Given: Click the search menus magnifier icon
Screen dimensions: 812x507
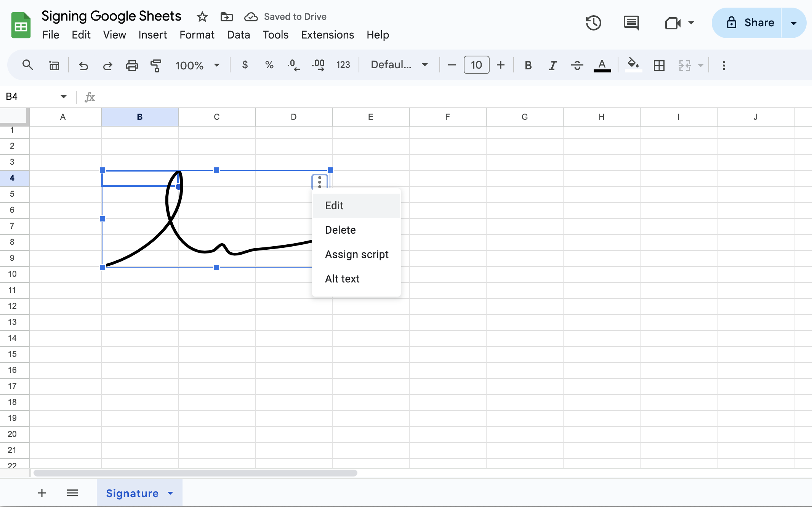Looking at the screenshot, I should [27, 65].
